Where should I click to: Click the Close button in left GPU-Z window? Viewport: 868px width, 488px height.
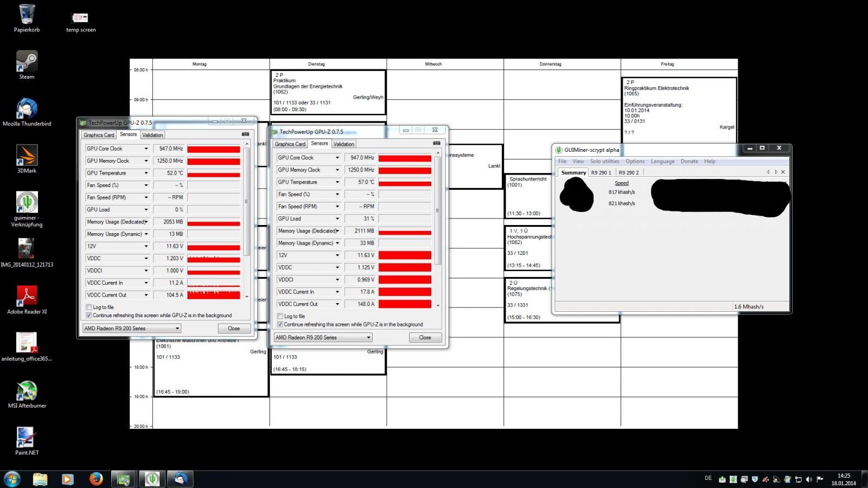coord(234,328)
